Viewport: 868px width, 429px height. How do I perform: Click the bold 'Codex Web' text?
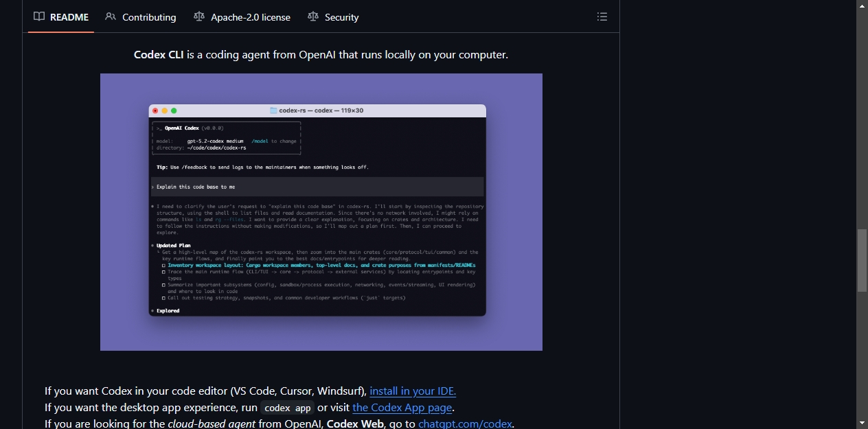click(355, 424)
